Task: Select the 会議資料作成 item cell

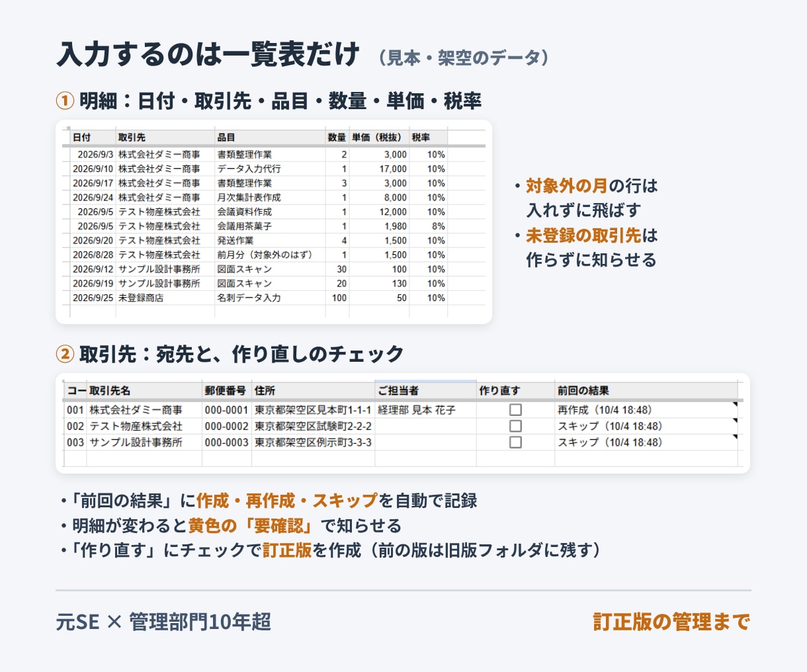Action: click(x=270, y=212)
